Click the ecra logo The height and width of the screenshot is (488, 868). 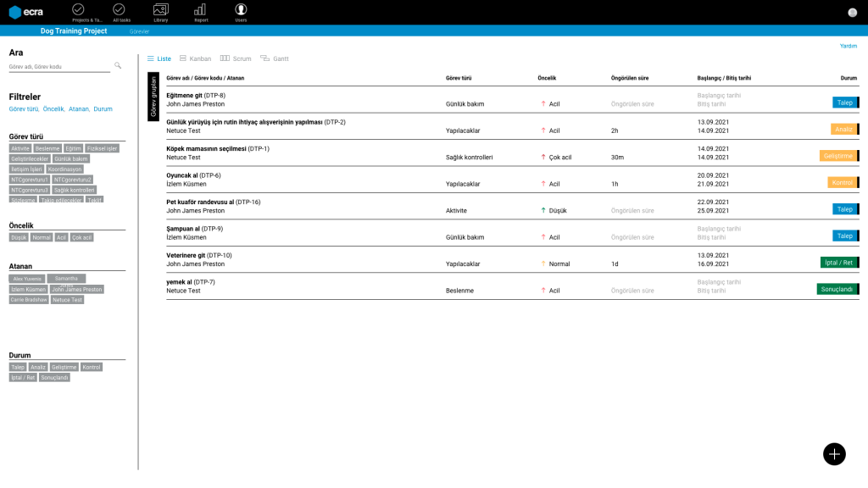click(25, 12)
